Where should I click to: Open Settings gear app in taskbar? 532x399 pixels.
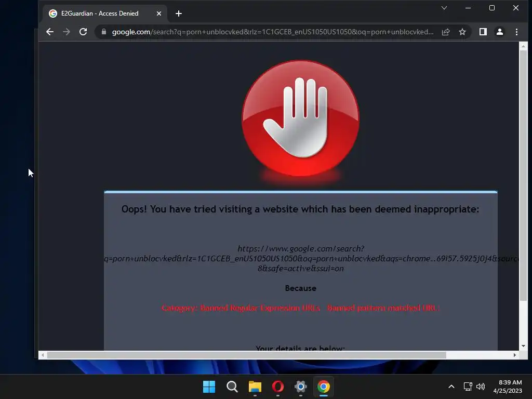pos(301,387)
